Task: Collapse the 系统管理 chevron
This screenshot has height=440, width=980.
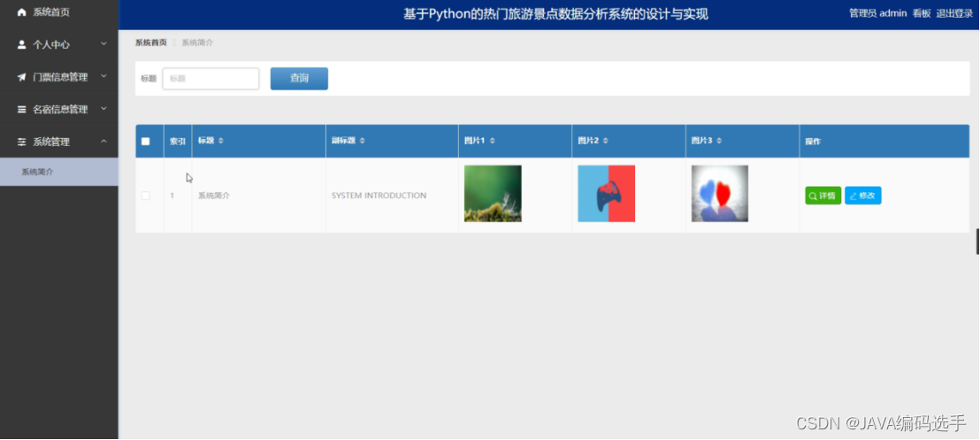Action: 103,142
